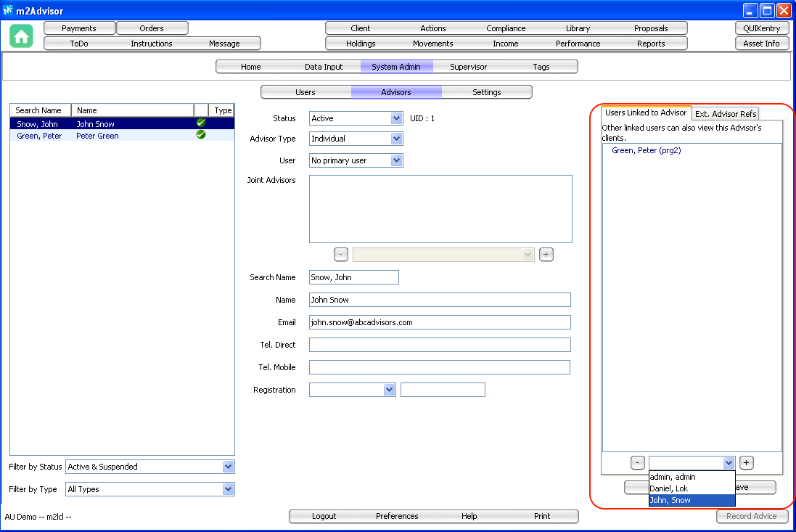This screenshot has width=796, height=532.
Task: Click into the Email input field
Action: (x=440, y=322)
